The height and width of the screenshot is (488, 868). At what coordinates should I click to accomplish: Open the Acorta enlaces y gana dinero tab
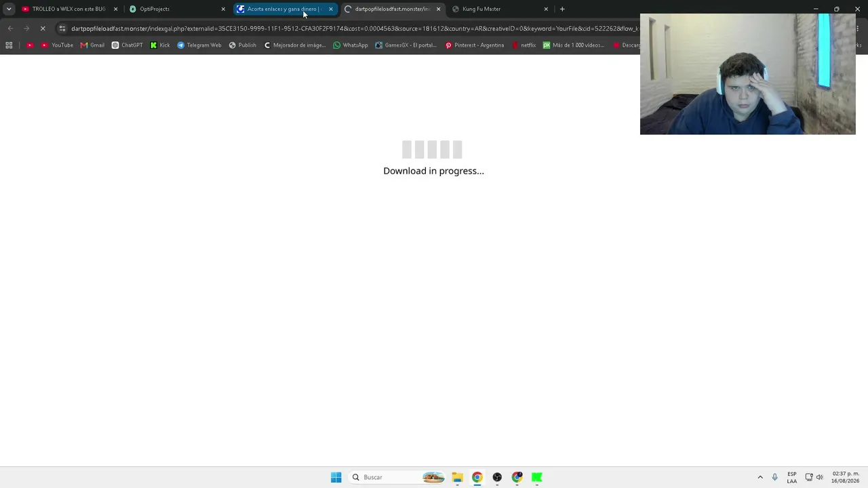coord(283,9)
